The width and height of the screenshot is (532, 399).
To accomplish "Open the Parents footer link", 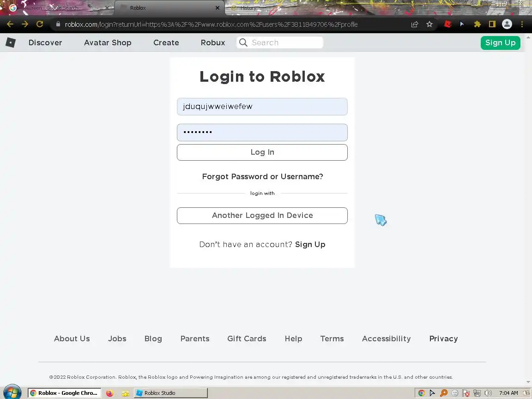I will coord(195,339).
